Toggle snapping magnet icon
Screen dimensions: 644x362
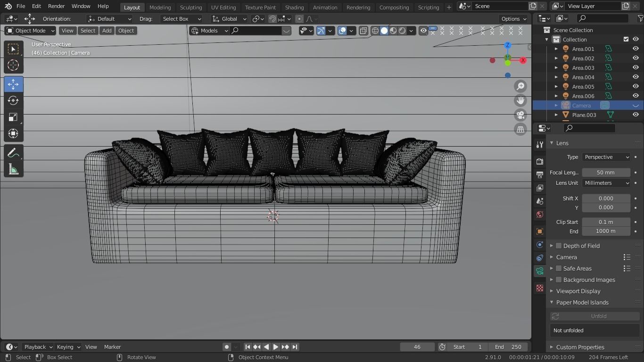click(272, 19)
